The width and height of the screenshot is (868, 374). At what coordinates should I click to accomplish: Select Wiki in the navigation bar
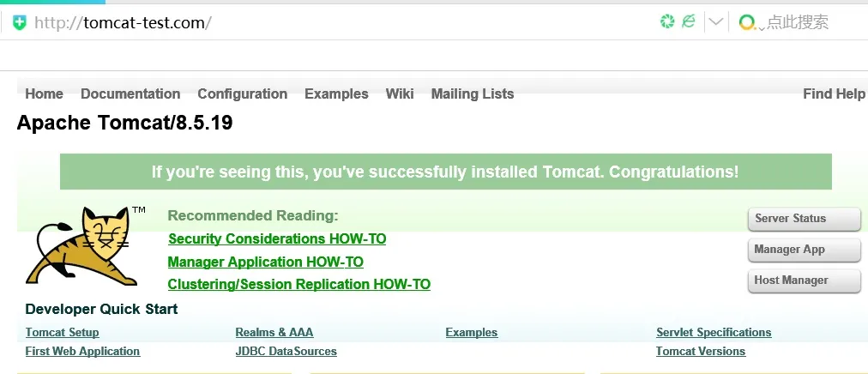(400, 93)
